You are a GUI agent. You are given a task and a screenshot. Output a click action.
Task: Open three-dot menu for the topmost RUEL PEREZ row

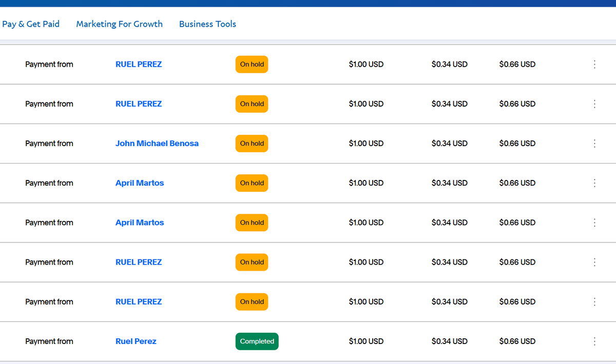[594, 65]
